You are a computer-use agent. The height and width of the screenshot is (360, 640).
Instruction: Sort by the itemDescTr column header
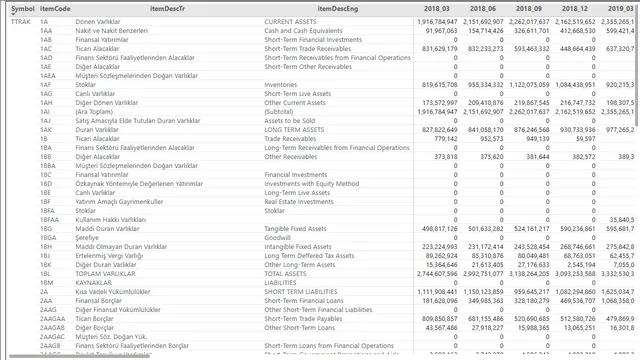coord(167,9)
